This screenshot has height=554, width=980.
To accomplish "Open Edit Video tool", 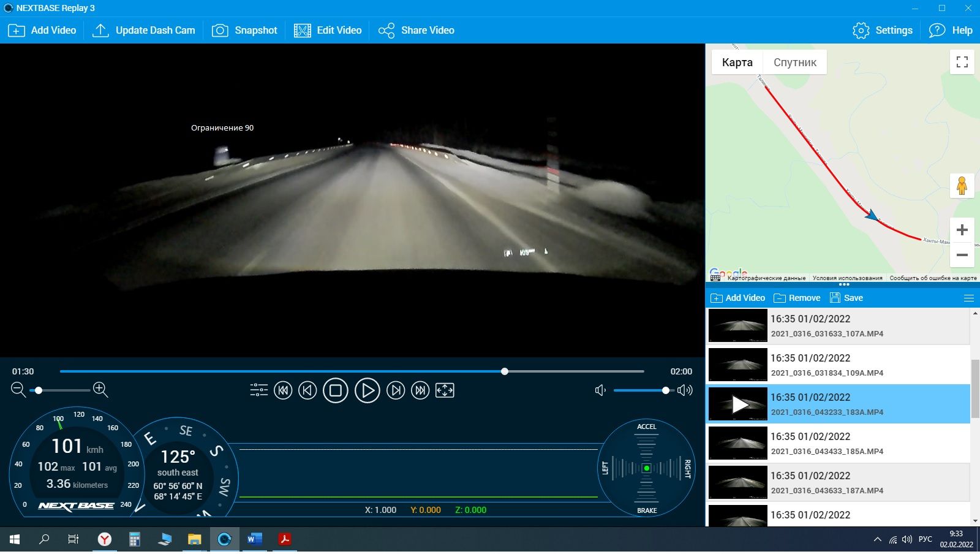I will click(328, 30).
